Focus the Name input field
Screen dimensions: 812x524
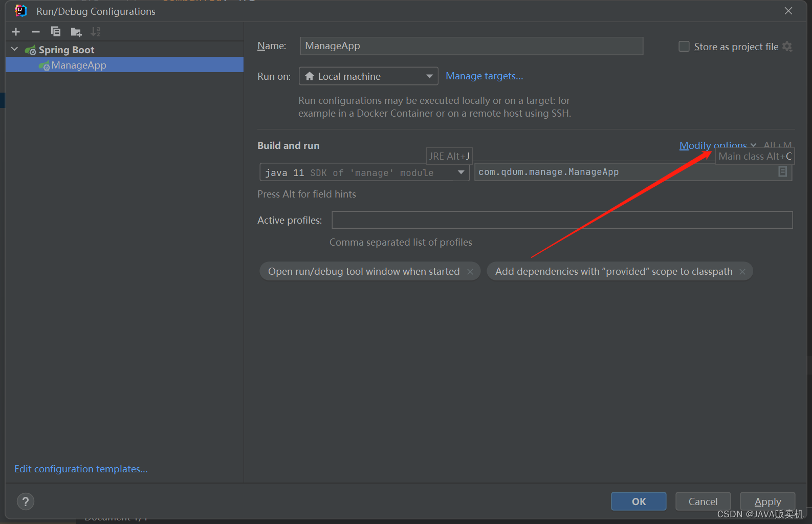471,46
